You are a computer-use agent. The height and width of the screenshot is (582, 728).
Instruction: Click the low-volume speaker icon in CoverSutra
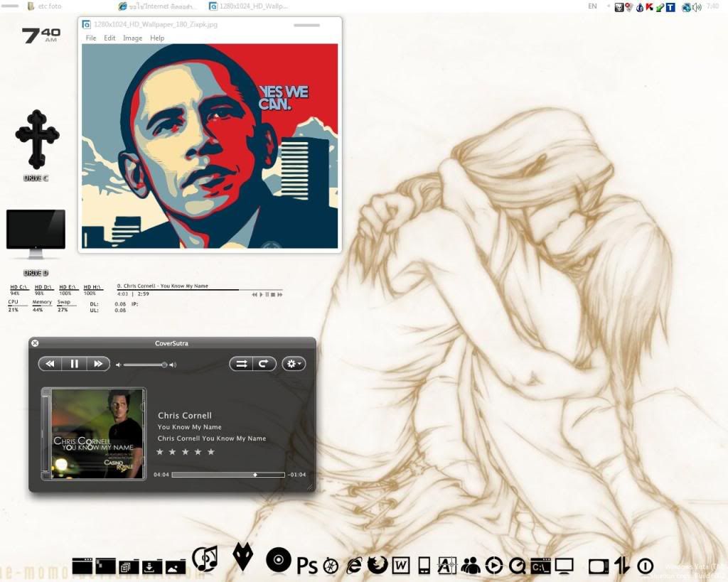click(x=119, y=365)
